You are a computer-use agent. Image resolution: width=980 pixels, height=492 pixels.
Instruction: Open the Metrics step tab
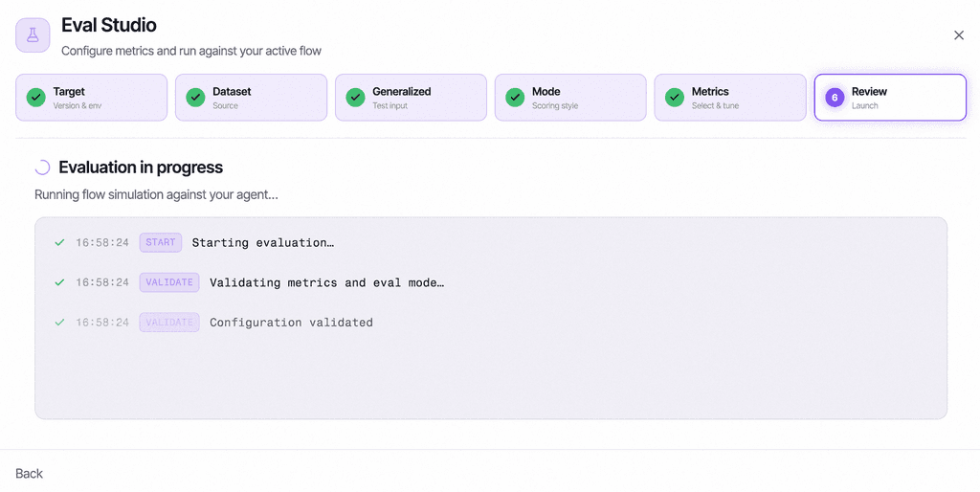[730, 98]
